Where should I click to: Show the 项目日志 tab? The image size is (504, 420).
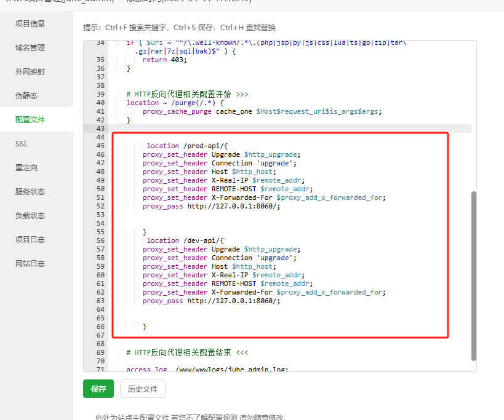coord(30,240)
